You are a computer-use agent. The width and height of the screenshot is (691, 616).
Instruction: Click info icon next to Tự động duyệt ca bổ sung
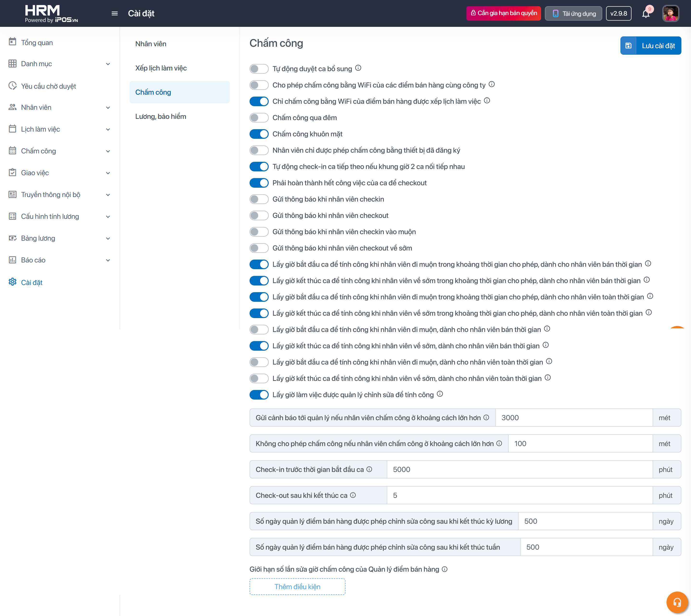[358, 68]
